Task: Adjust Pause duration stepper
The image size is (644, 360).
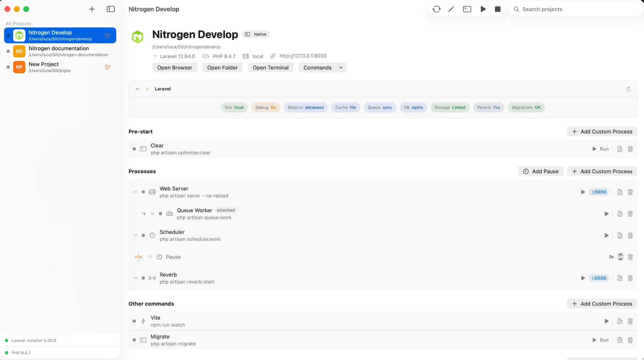Action: click(x=620, y=257)
